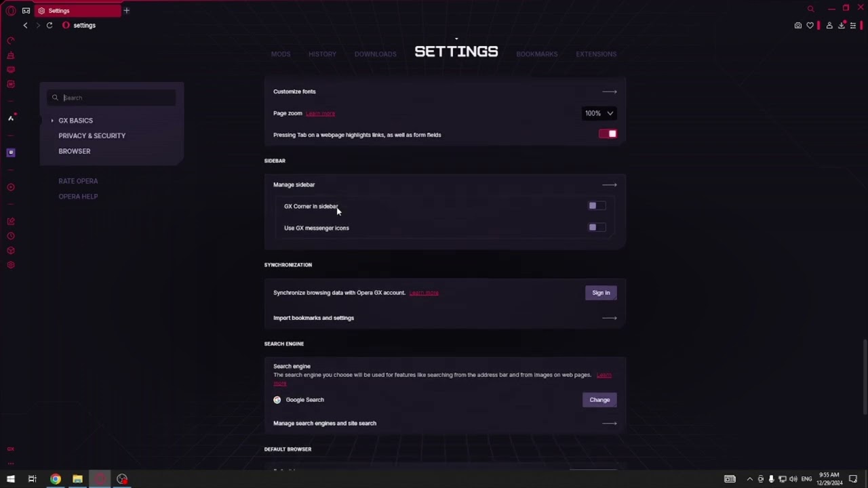Open the Manage sidebar arrow
The image size is (868, 488).
609,184
